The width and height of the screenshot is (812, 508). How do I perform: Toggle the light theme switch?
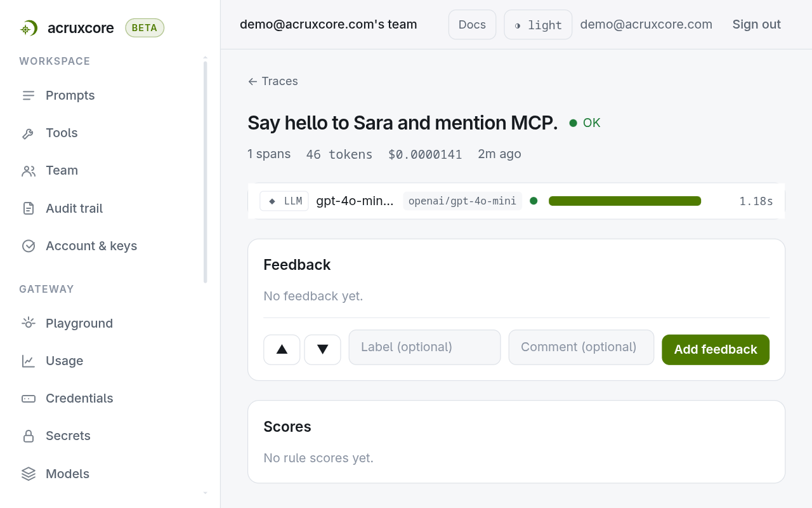[538, 25]
